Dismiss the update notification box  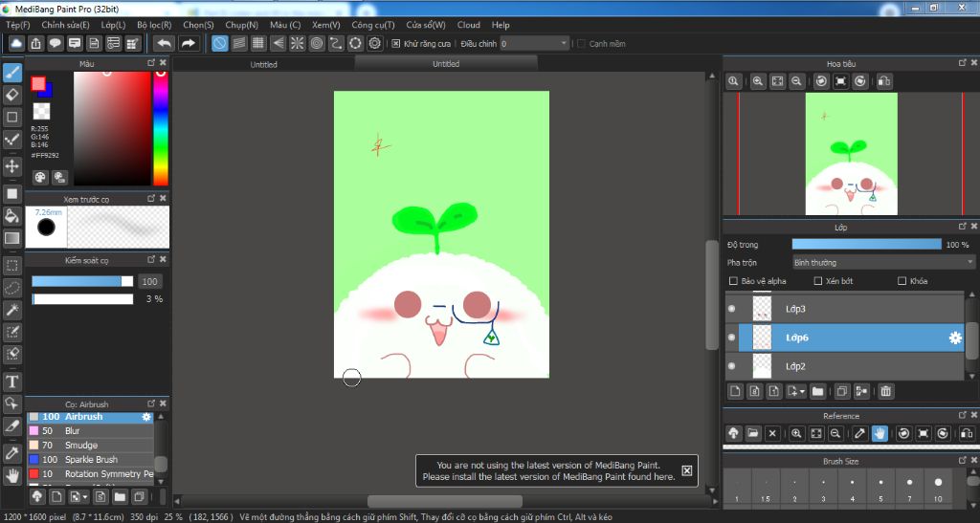tap(686, 470)
